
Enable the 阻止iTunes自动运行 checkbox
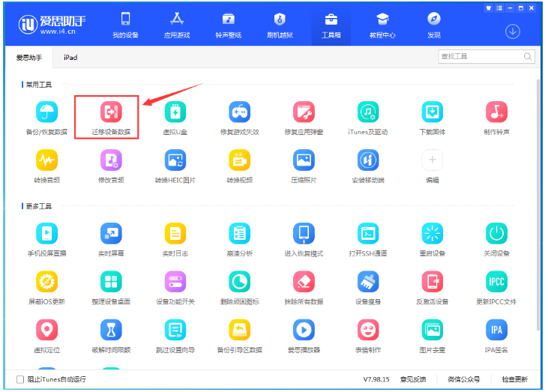tap(20, 379)
